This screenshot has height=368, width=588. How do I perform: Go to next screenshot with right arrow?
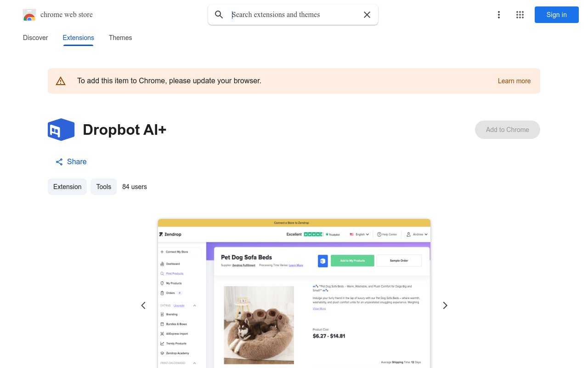pyautogui.click(x=445, y=305)
